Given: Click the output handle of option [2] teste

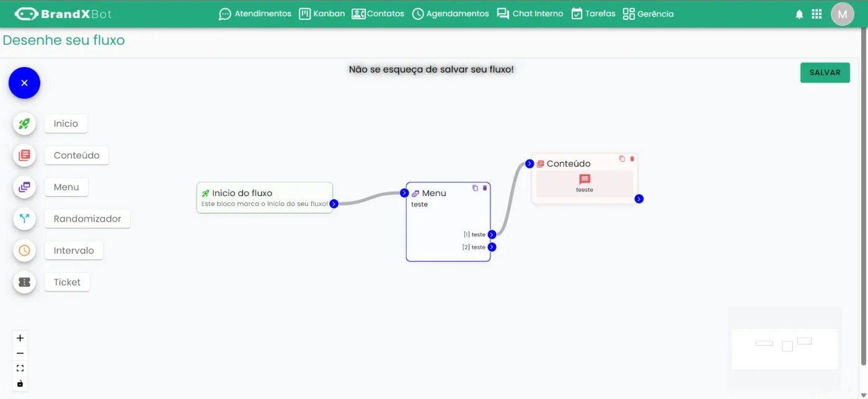Looking at the screenshot, I should point(492,247).
